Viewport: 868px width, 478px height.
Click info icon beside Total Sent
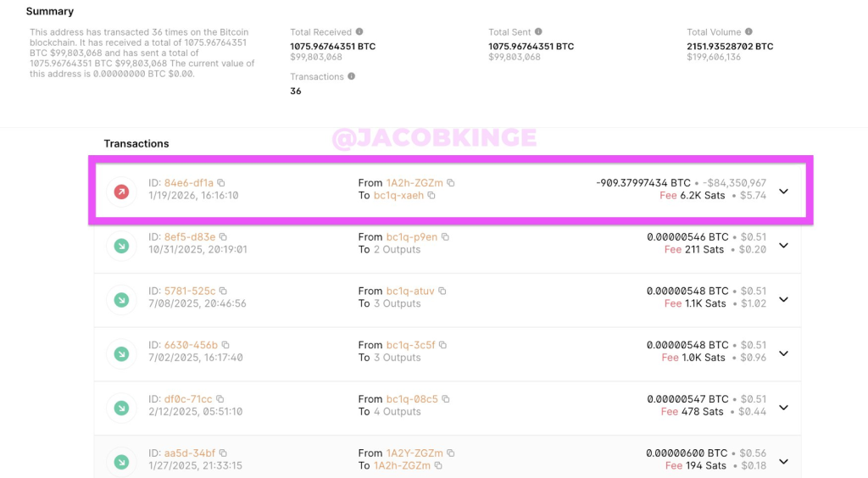pos(538,32)
